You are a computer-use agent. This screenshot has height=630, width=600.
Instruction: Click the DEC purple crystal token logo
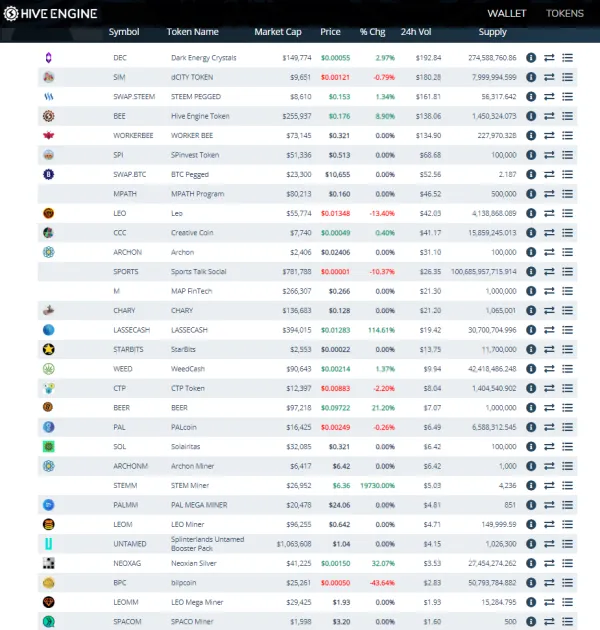click(49, 58)
